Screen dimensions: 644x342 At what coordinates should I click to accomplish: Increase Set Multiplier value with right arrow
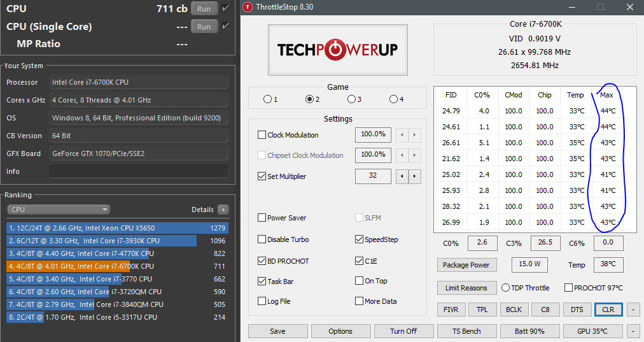[414, 176]
